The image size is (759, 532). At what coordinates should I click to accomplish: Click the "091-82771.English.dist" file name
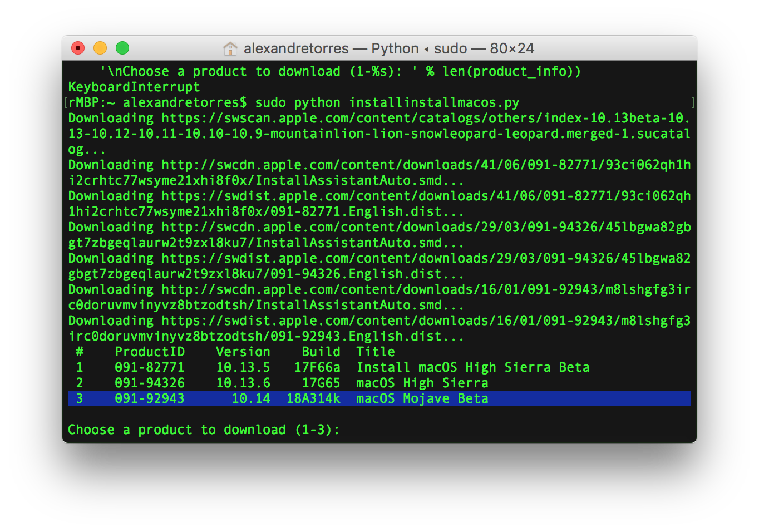(364, 211)
